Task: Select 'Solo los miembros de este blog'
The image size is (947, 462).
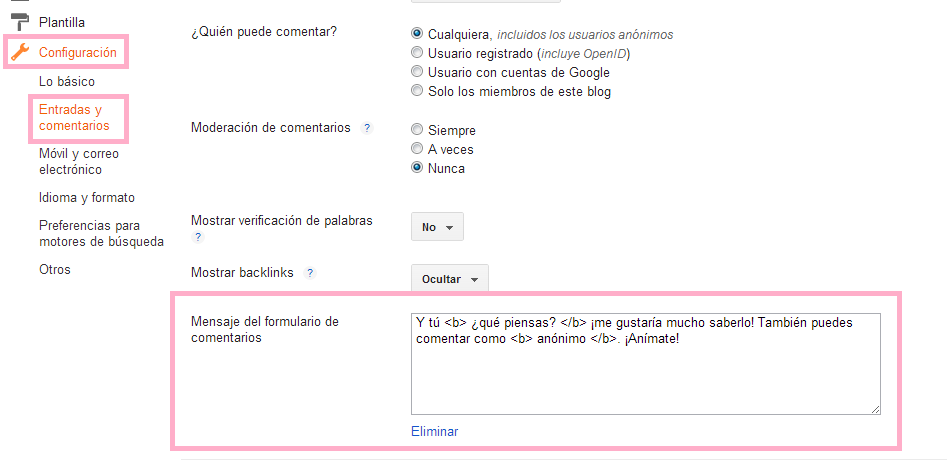Action: click(417, 92)
